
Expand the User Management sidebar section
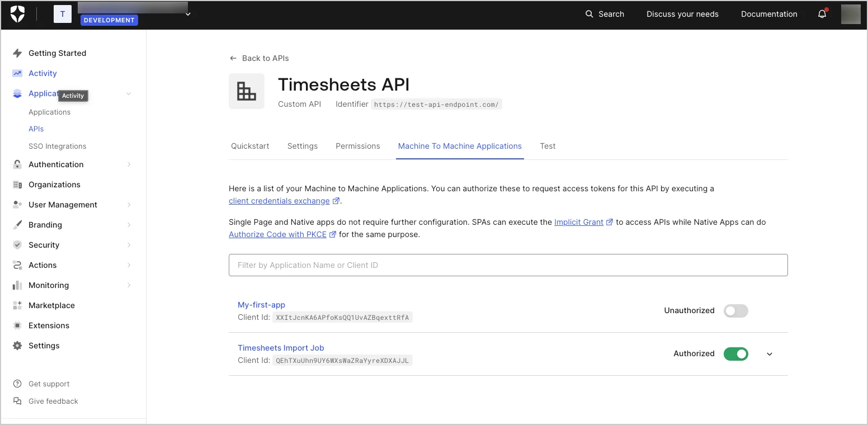point(129,205)
